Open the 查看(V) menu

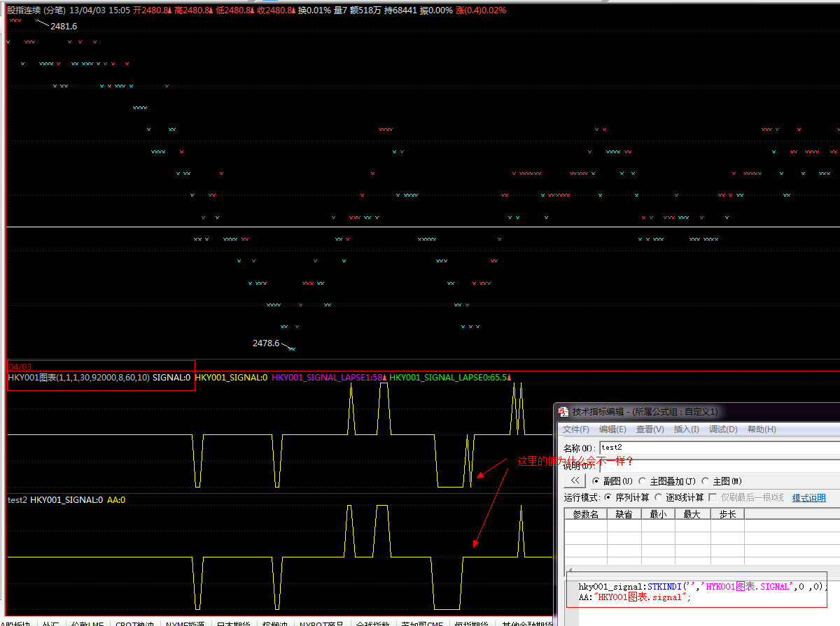[x=650, y=429]
